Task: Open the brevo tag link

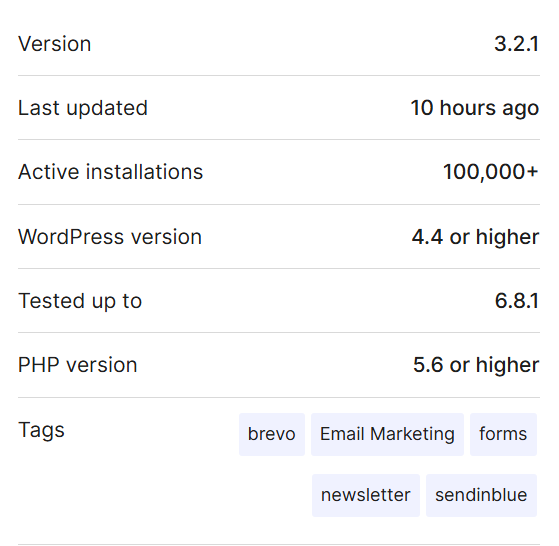Action: 272,434
